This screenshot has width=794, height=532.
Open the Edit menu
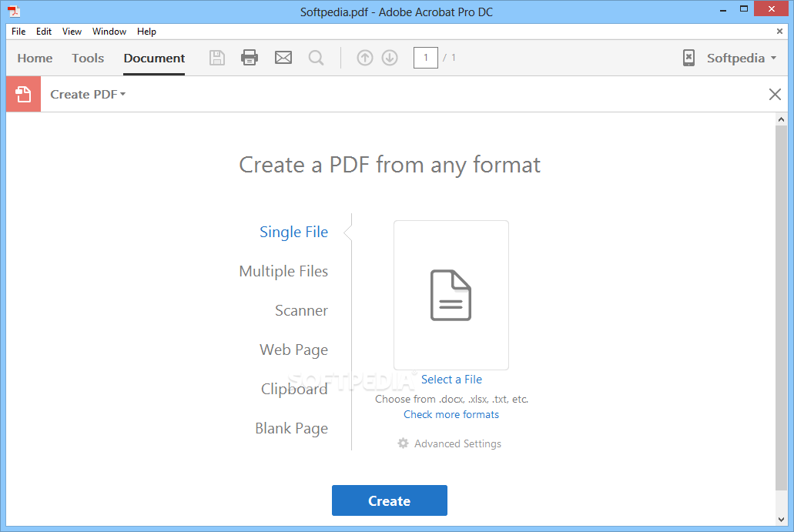(44, 32)
